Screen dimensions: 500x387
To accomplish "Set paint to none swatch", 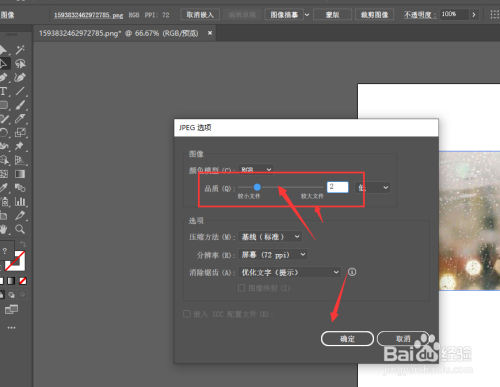I will [x=23, y=281].
